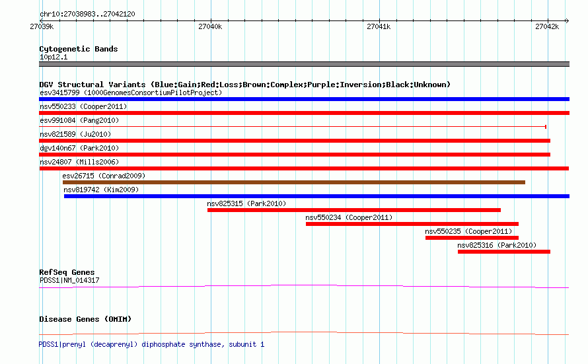Click the nsv821589 red loss bar
Image resolution: width=588 pixels, height=364 pixels.
(295, 141)
